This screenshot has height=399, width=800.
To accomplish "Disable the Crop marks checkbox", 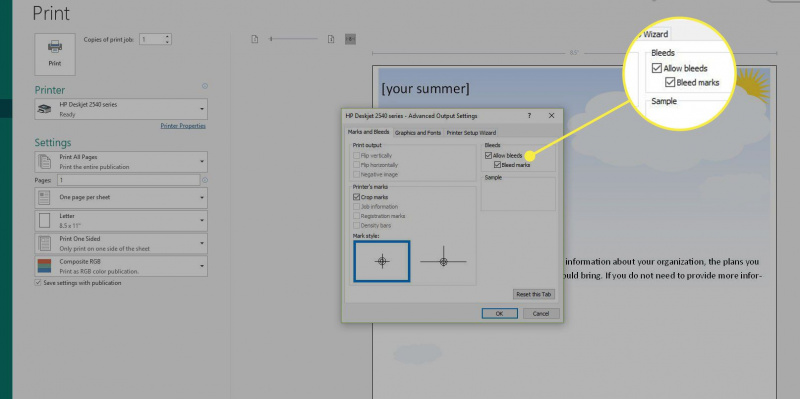I will pyautogui.click(x=356, y=197).
